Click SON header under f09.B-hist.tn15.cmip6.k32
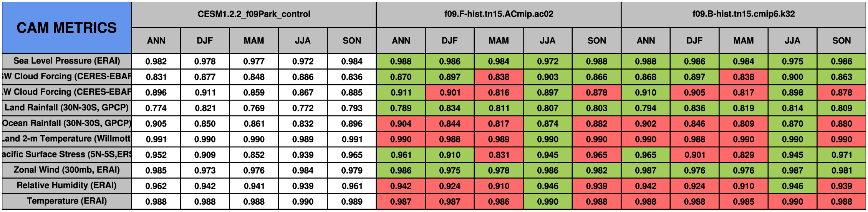 pos(841,41)
